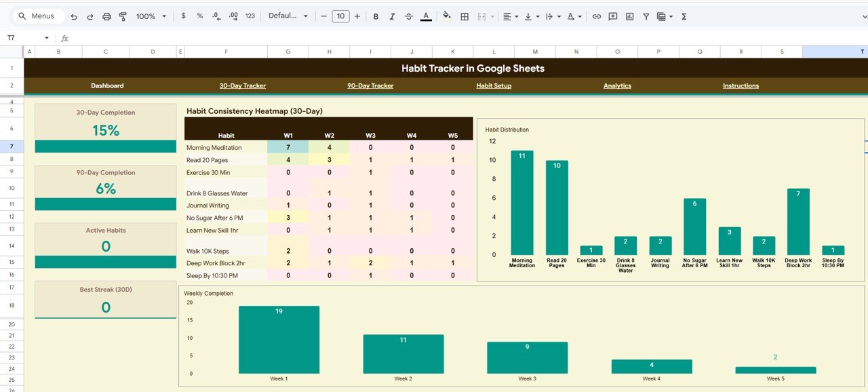Click the Functions sigma icon
This screenshot has width=868, height=392.
(684, 16)
